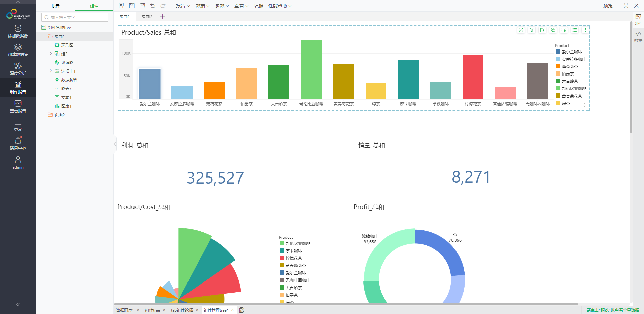Expand the 选项卡1 tree node

point(51,71)
